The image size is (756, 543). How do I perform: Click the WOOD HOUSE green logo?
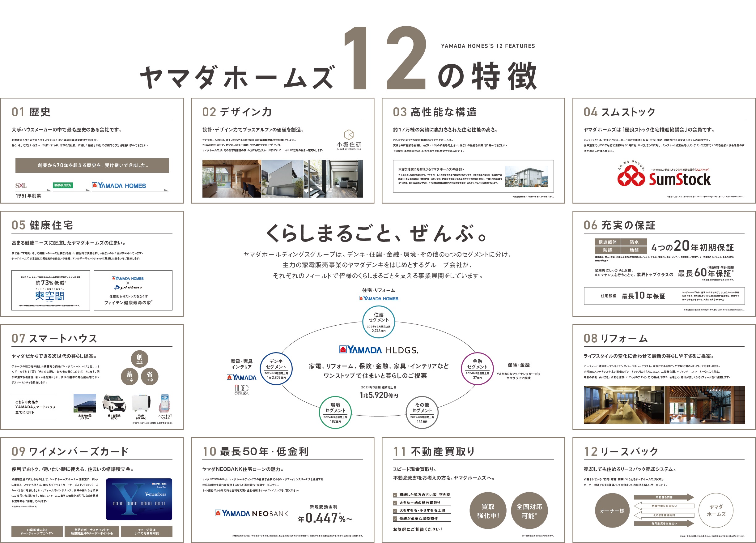[63, 185]
